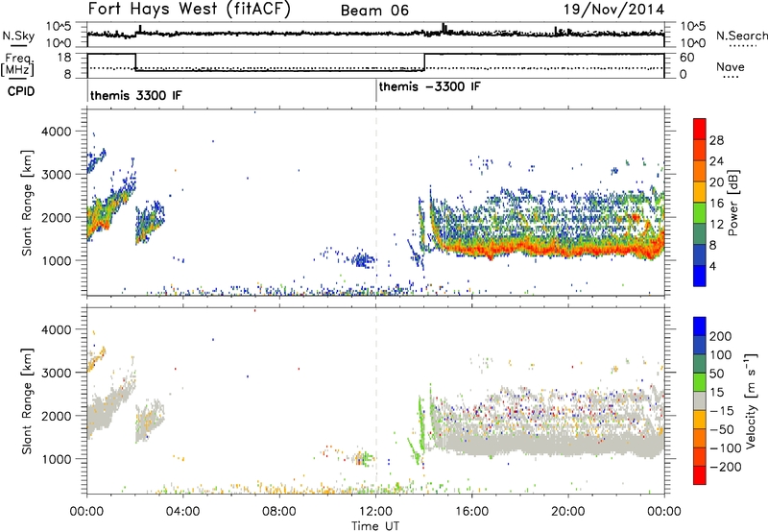Image resolution: width=768 pixels, height=532 pixels.
Task: Click the 'Power [dB]' color bar label
Action: click(x=732, y=203)
